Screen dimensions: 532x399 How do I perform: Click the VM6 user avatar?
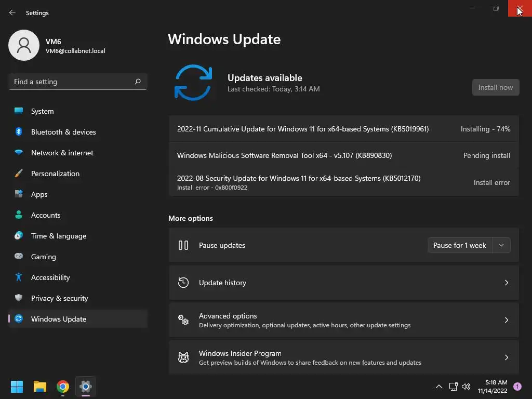[24, 45]
